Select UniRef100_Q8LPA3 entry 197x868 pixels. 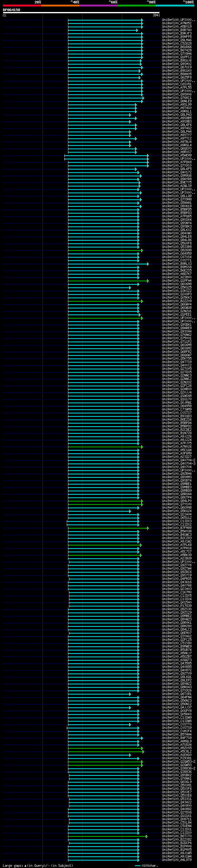(x=176, y=115)
